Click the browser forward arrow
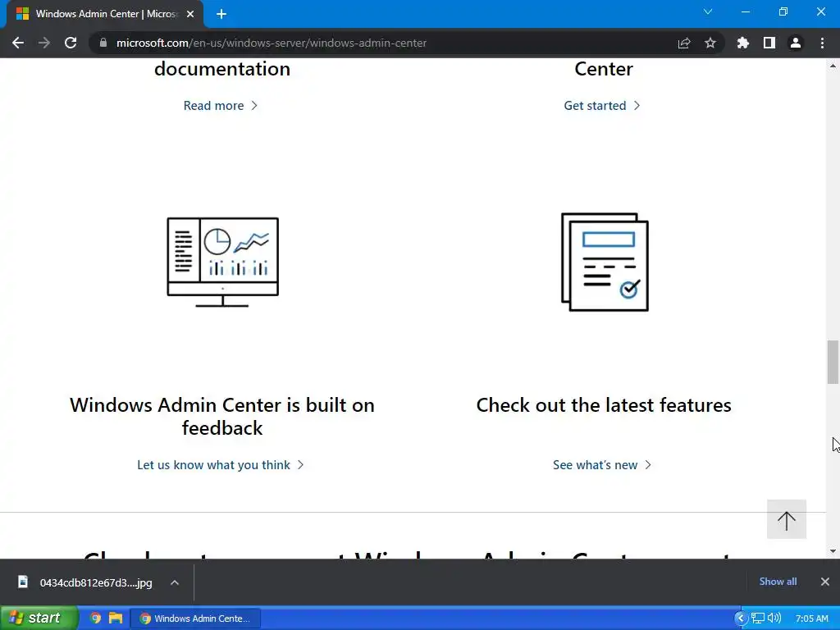This screenshot has width=840, height=630. coord(44,43)
